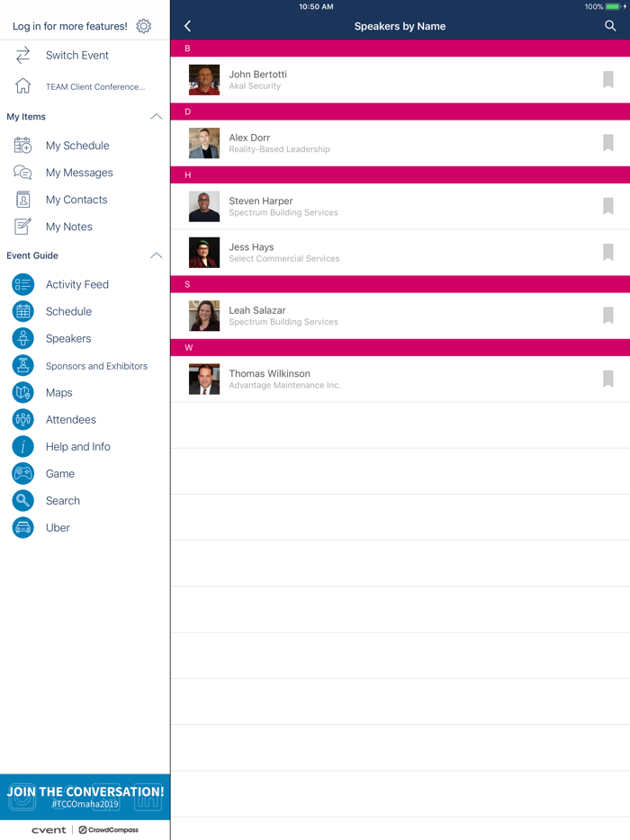Image resolution: width=630 pixels, height=840 pixels.
Task: Open the Uber menu entry
Action: [58, 528]
